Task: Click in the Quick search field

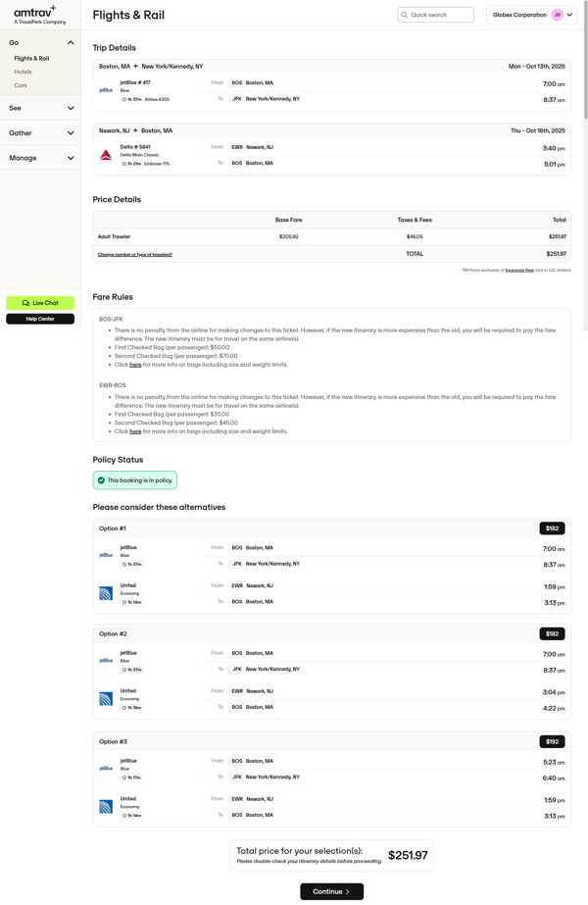Action: [440, 15]
